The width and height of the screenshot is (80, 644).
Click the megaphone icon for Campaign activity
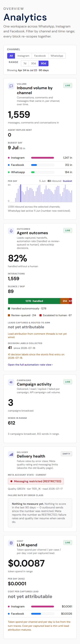coord(11,382)
